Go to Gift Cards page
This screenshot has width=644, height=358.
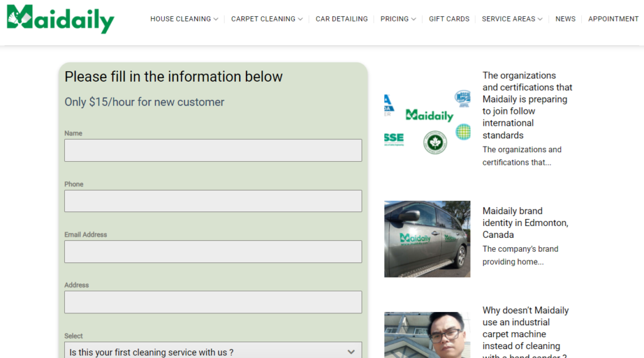coord(449,19)
